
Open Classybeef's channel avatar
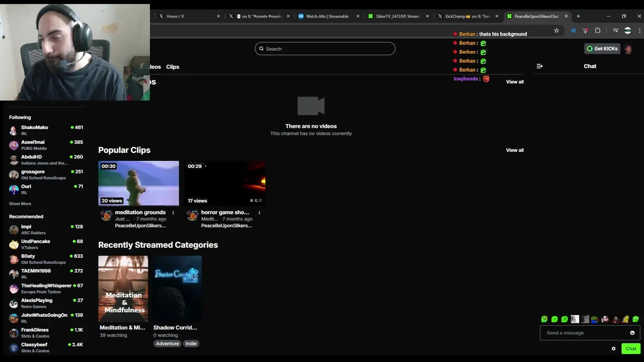14,347
